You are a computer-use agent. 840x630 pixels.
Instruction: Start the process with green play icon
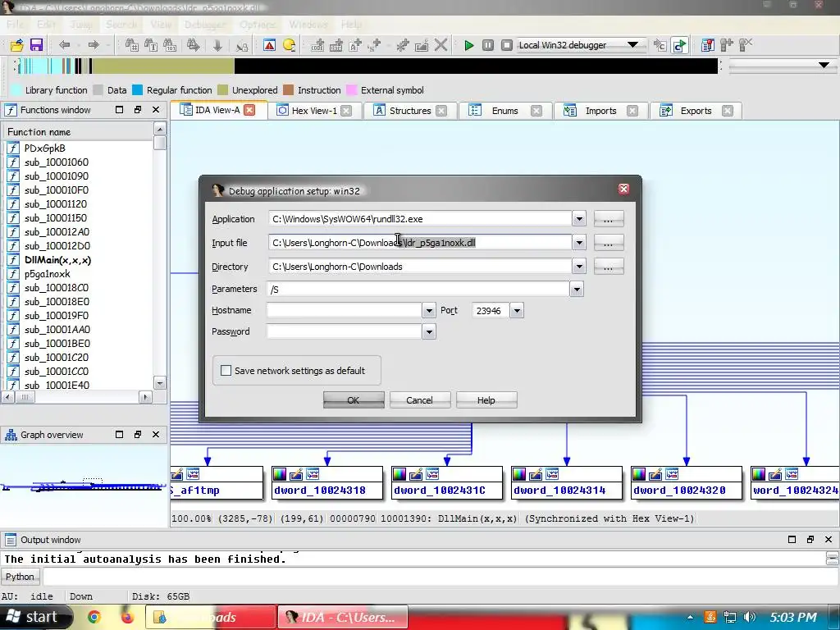(x=468, y=45)
